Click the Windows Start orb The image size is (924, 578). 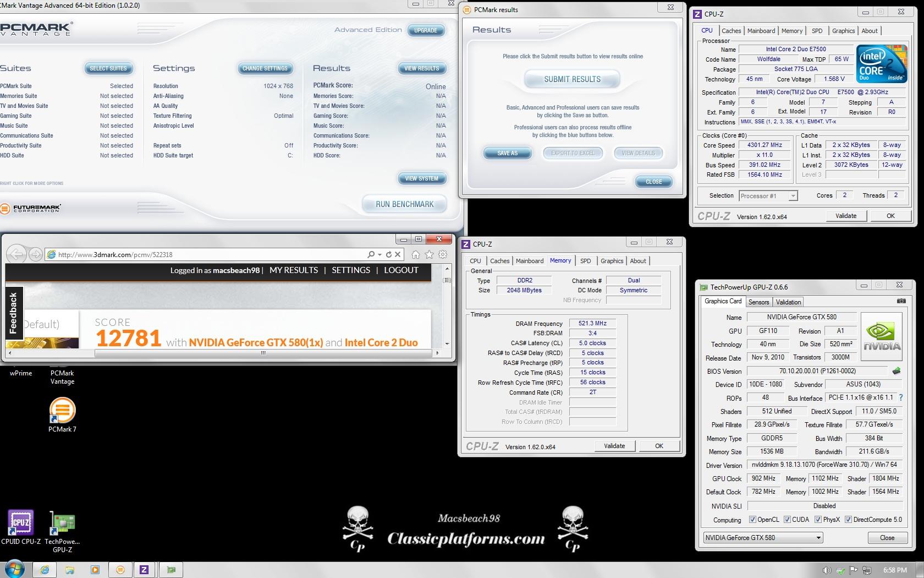(15, 570)
